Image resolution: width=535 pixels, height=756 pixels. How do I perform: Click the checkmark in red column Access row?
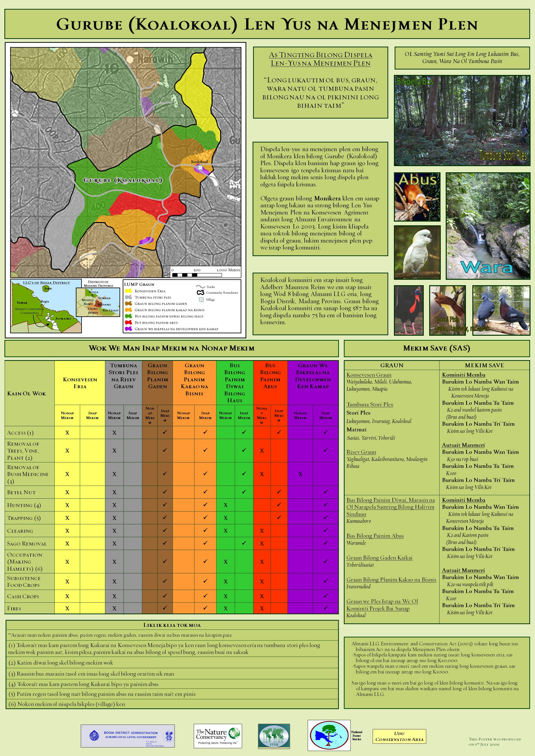(279, 432)
